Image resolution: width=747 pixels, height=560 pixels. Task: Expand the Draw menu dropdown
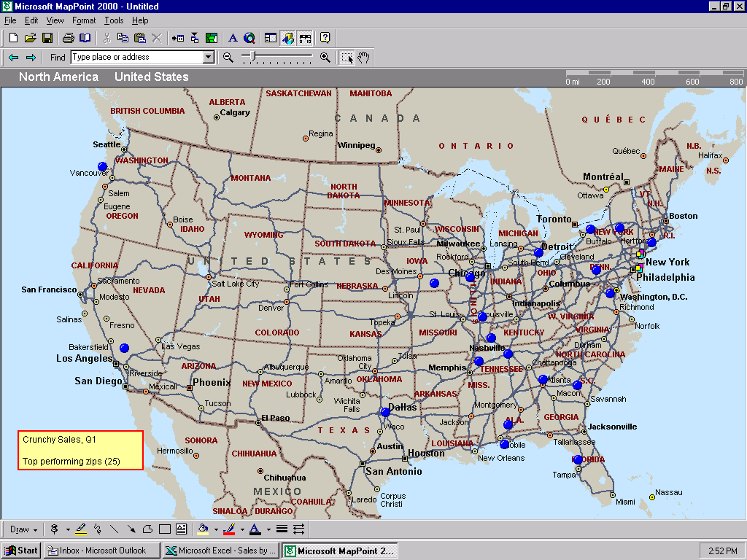click(23, 529)
